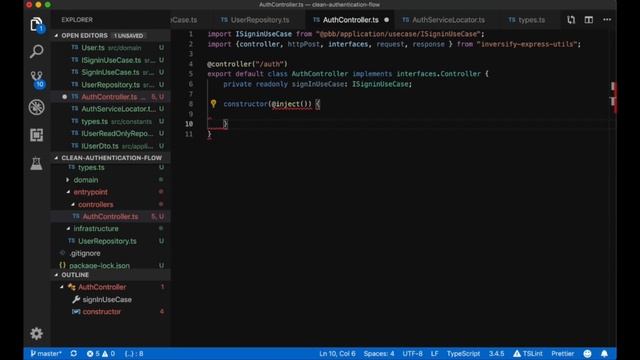This screenshot has width=640, height=360.
Task: Open the Debug view icon
Action: [36, 107]
